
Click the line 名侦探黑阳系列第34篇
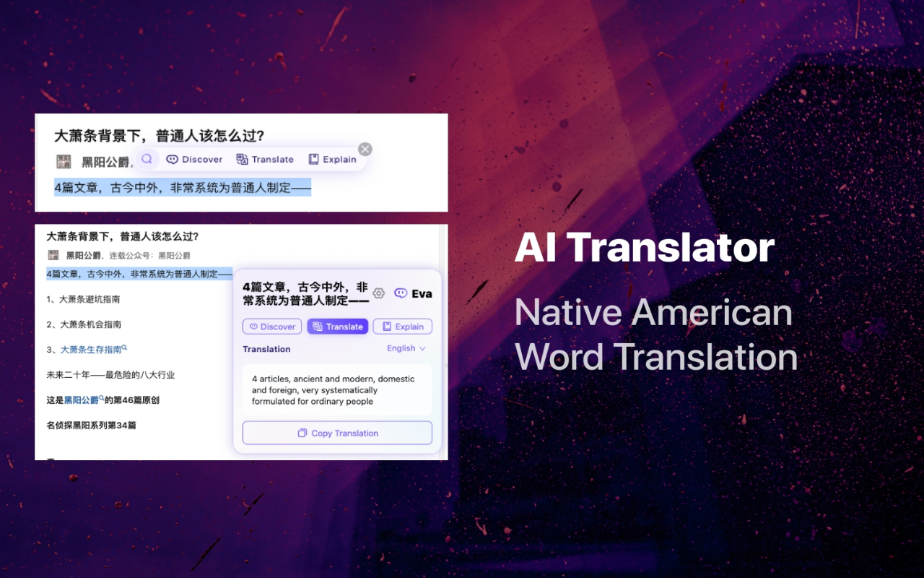91,426
